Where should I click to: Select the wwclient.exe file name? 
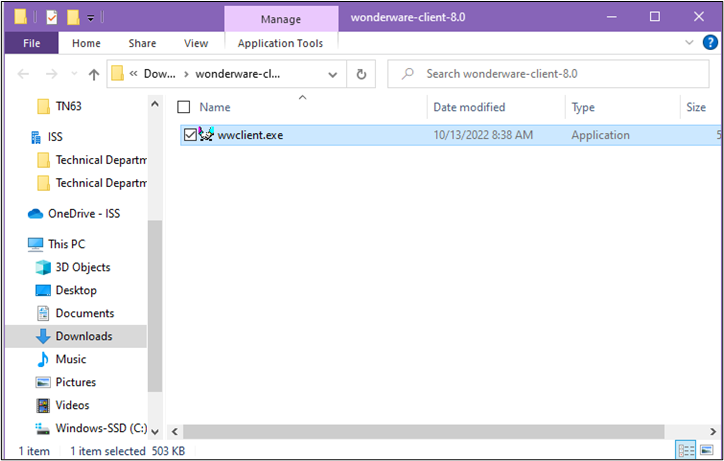pyautogui.click(x=250, y=135)
